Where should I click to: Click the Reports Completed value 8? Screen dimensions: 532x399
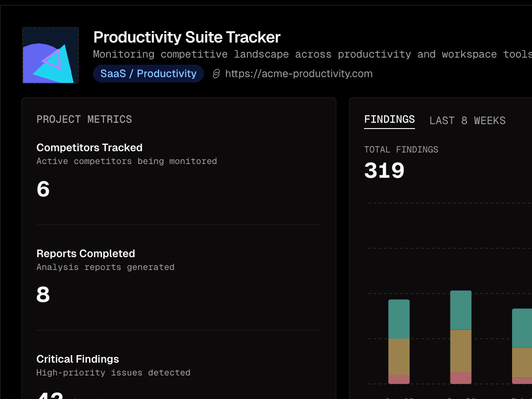(43, 295)
